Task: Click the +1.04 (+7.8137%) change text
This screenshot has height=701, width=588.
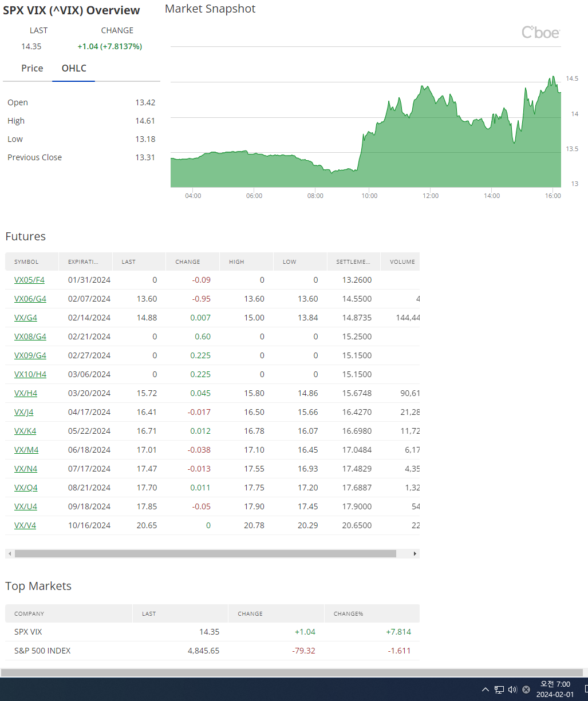Action: pyautogui.click(x=110, y=46)
